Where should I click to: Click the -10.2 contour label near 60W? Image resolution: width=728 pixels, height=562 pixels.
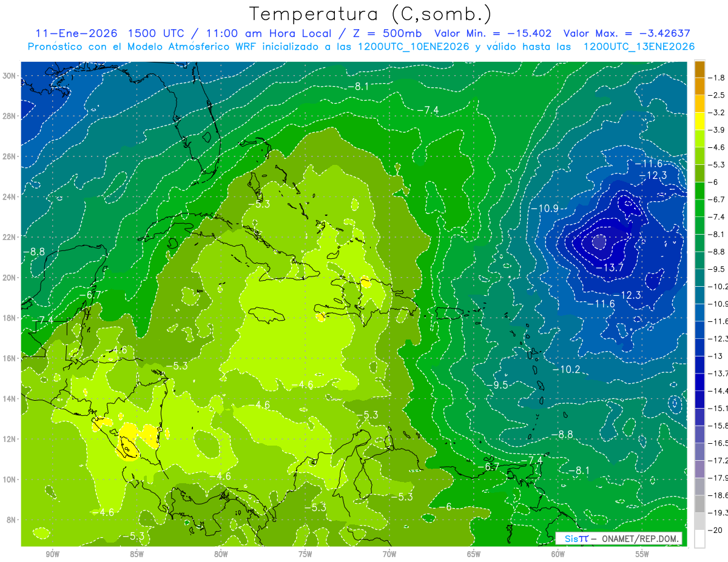point(566,369)
